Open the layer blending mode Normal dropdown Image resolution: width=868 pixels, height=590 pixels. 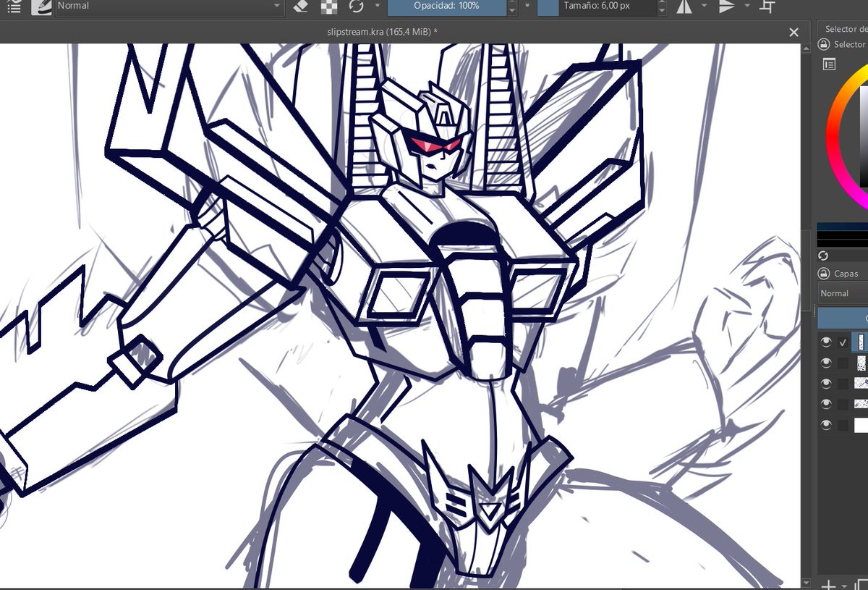click(x=843, y=293)
